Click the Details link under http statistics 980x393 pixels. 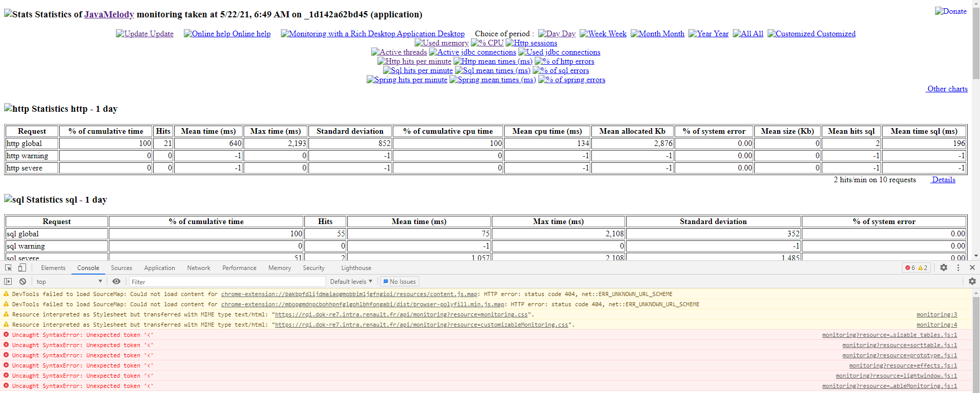click(x=943, y=180)
